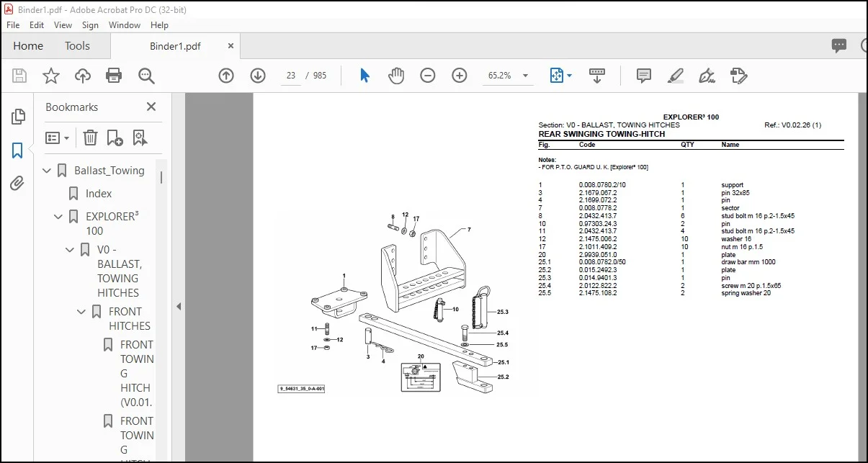Open the File menu
Image resolution: width=868 pixels, height=463 pixels.
13,24
